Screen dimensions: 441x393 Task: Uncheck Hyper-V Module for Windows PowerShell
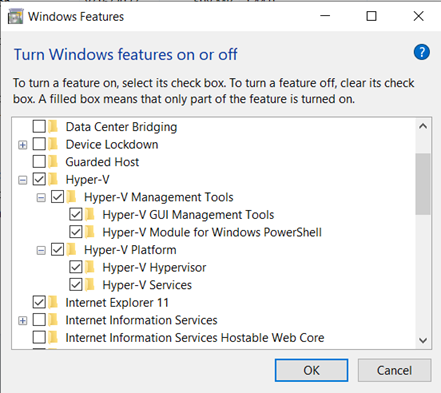point(76,232)
